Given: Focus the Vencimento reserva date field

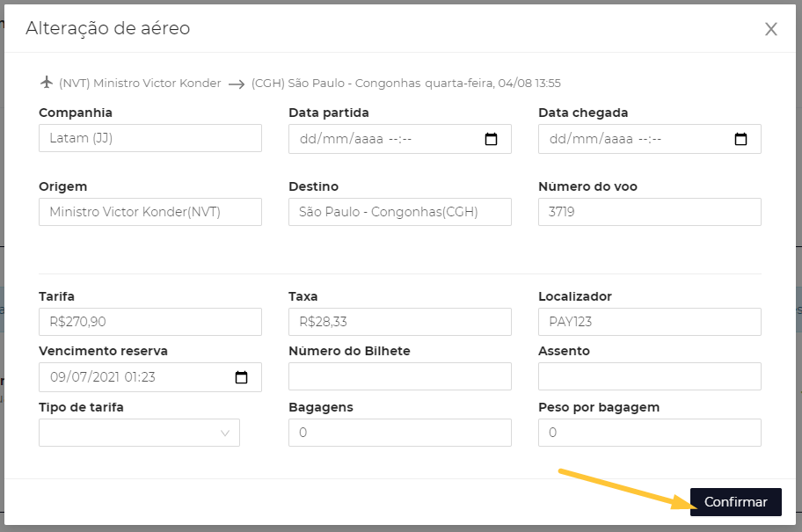Looking at the screenshot, I should (x=150, y=377).
